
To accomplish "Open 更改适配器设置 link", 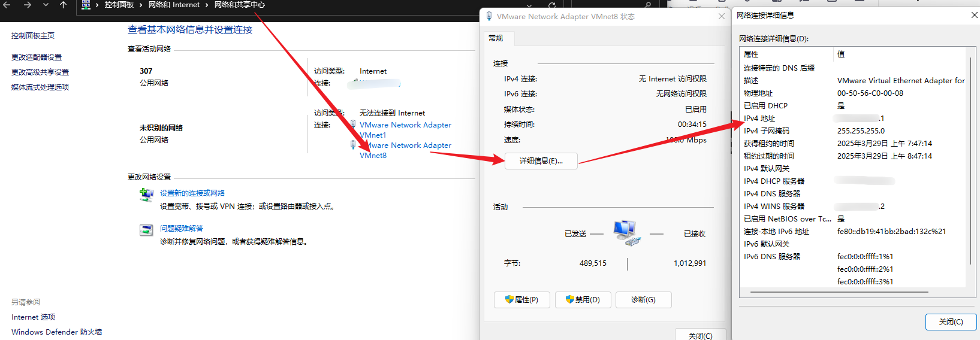I will tap(37, 57).
